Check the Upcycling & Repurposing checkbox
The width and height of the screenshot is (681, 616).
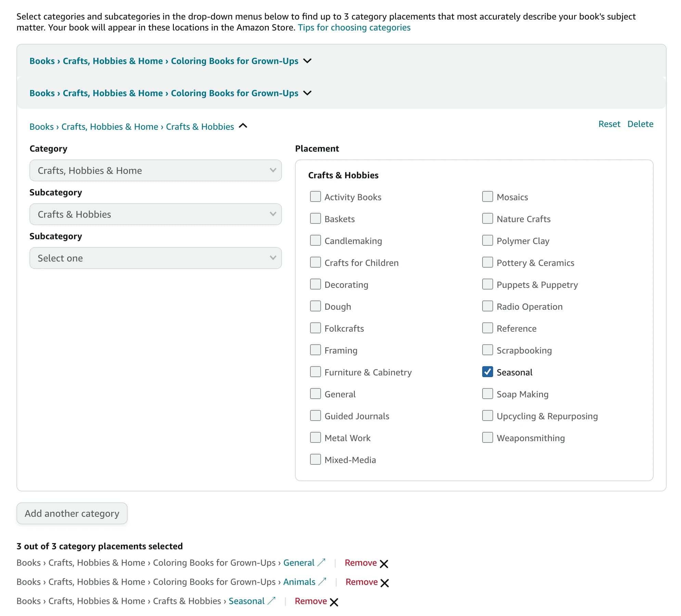pyautogui.click(x=487, y=415)
